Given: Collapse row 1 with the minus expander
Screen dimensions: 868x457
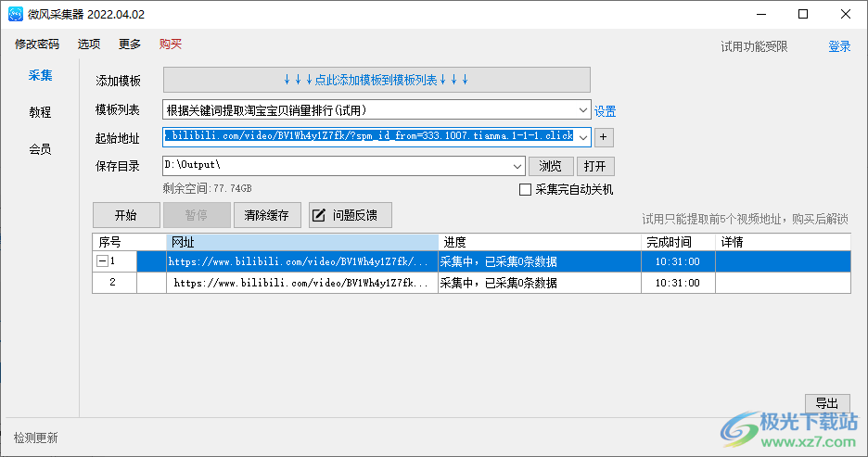Looking at the screenshot, I should 102,261.
